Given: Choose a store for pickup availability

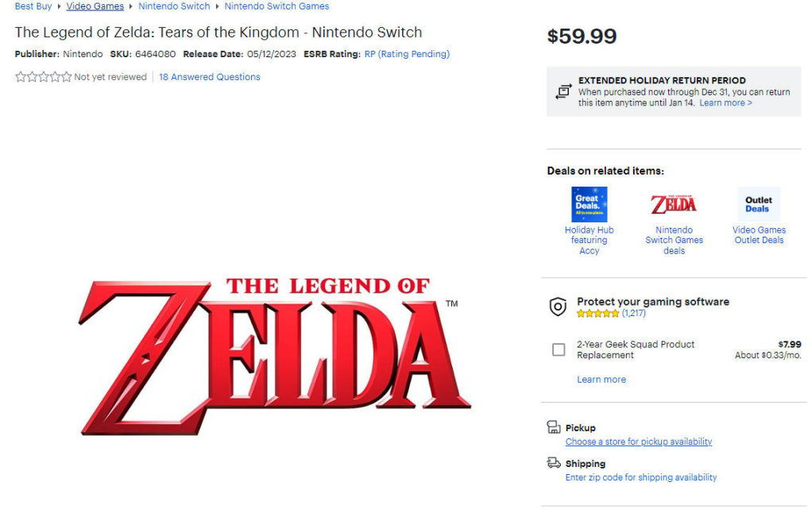Looking at the screenshot, I should pos(639,442).
